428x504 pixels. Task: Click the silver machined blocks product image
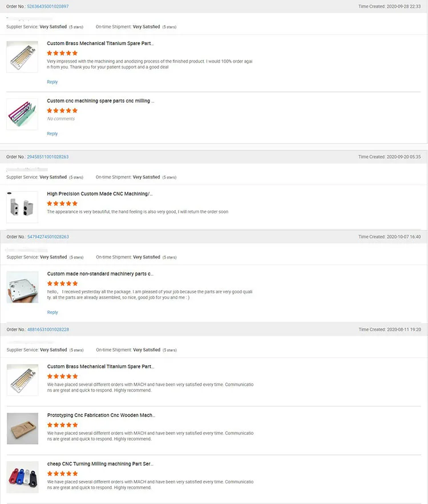click(x=22, y=207)
